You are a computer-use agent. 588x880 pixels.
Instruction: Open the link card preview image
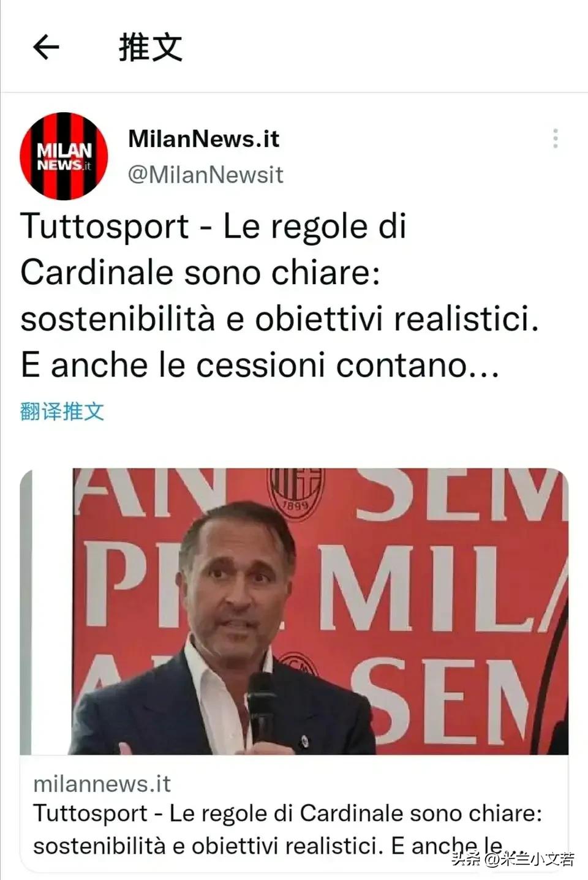(x=294, y=611)
